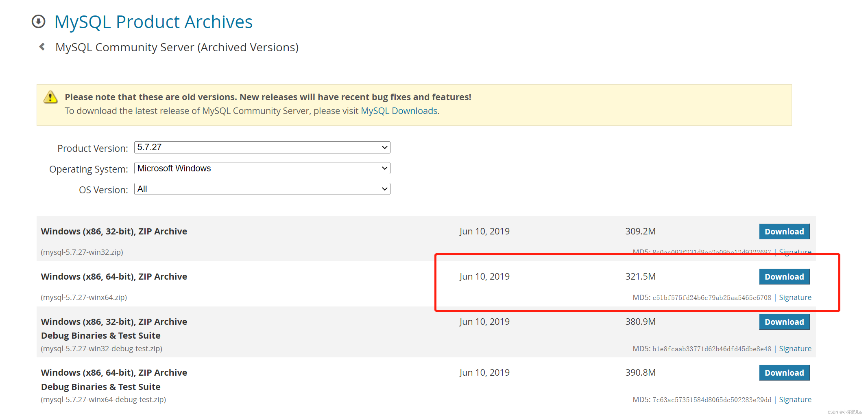This screenshot has height=418, width=868.
Task: Click the MD5 hash b1e8fcaab33771d62b46dfd45dbe8e48
Action: click(x=712, y=349)
